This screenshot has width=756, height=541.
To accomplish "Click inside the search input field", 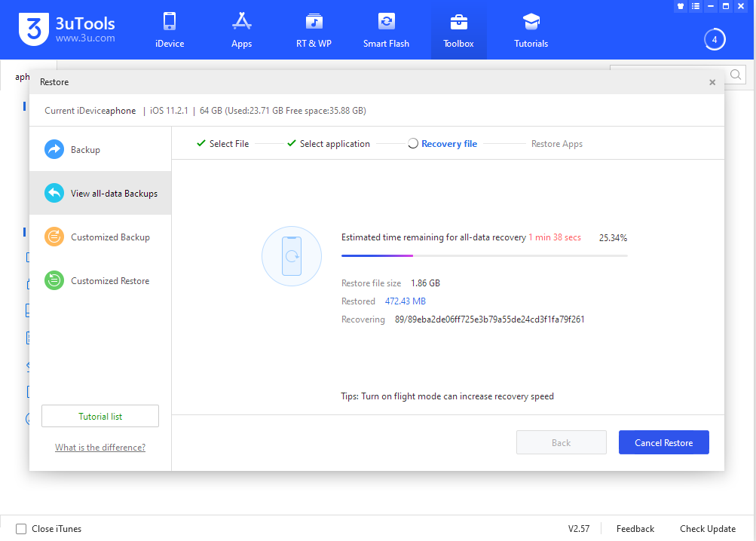I will [x=671, y=75].
